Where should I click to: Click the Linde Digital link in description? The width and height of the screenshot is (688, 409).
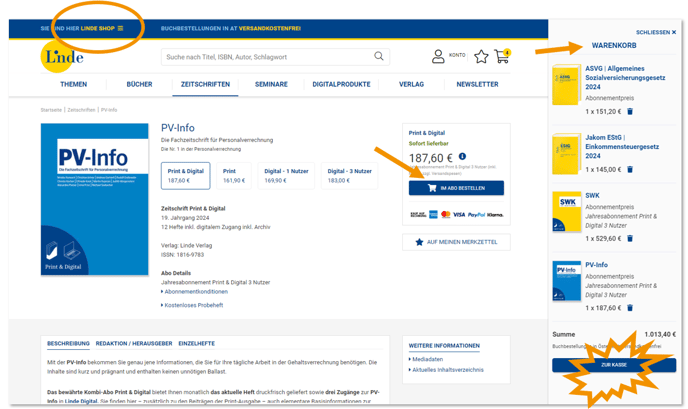click(x=81, y=401)
